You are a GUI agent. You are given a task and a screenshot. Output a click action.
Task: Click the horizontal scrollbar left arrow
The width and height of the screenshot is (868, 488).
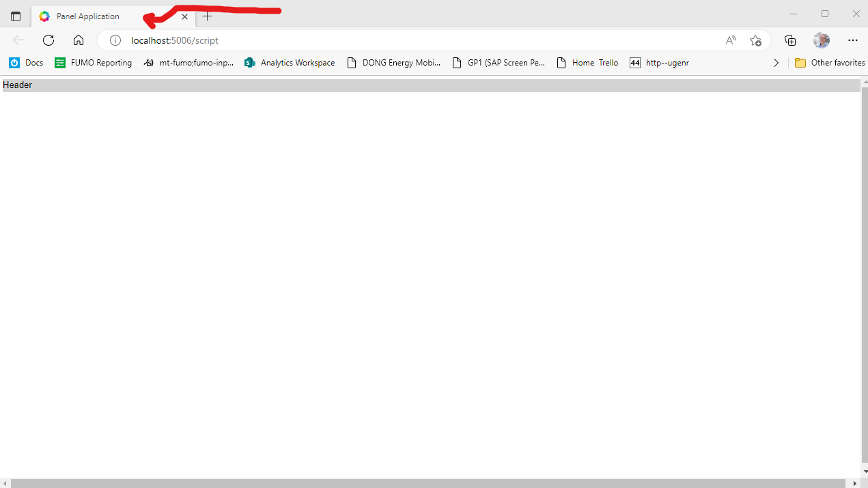(5, 483)
